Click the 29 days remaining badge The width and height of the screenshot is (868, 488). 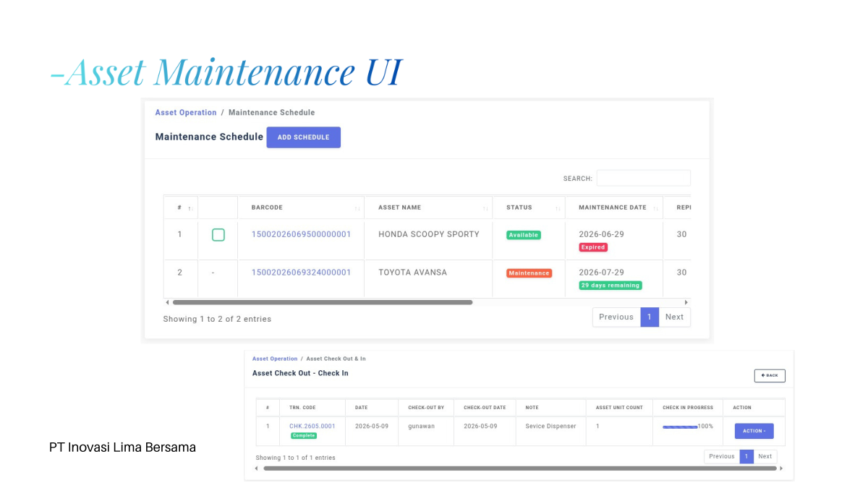pyautogui.click(x=610, y=286)
